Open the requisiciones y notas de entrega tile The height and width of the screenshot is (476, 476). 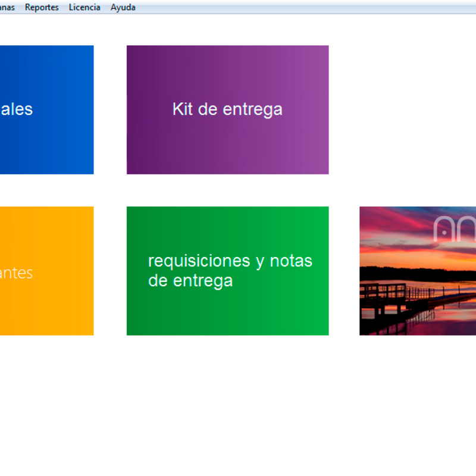point(227,271)
